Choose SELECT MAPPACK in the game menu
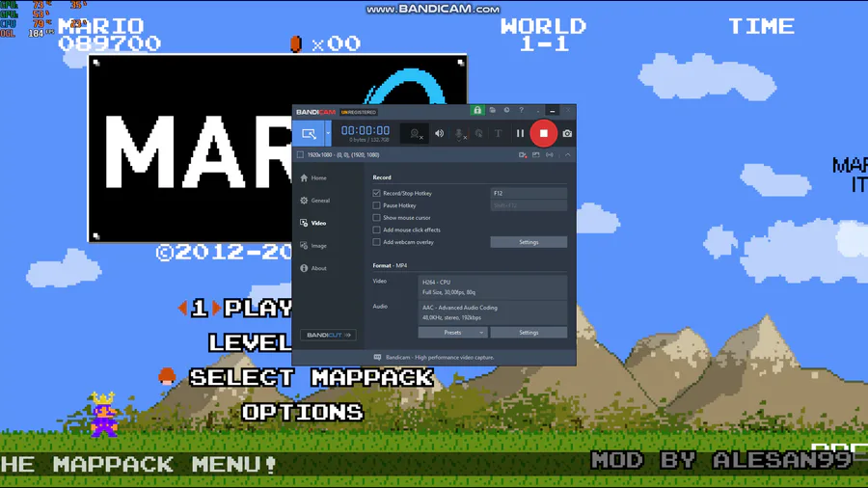The height and width of the screenshot is (488, 868). click(x=312, y=377)
